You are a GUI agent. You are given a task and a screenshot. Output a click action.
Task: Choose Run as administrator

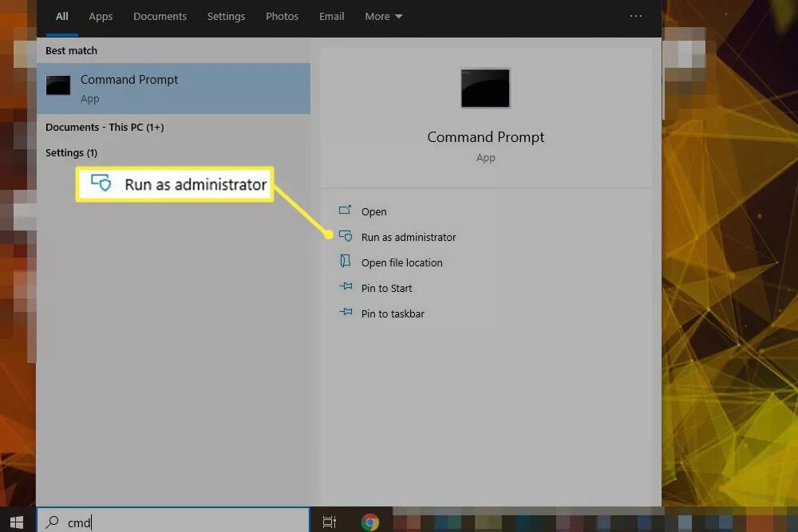click(x=408, y=237)
